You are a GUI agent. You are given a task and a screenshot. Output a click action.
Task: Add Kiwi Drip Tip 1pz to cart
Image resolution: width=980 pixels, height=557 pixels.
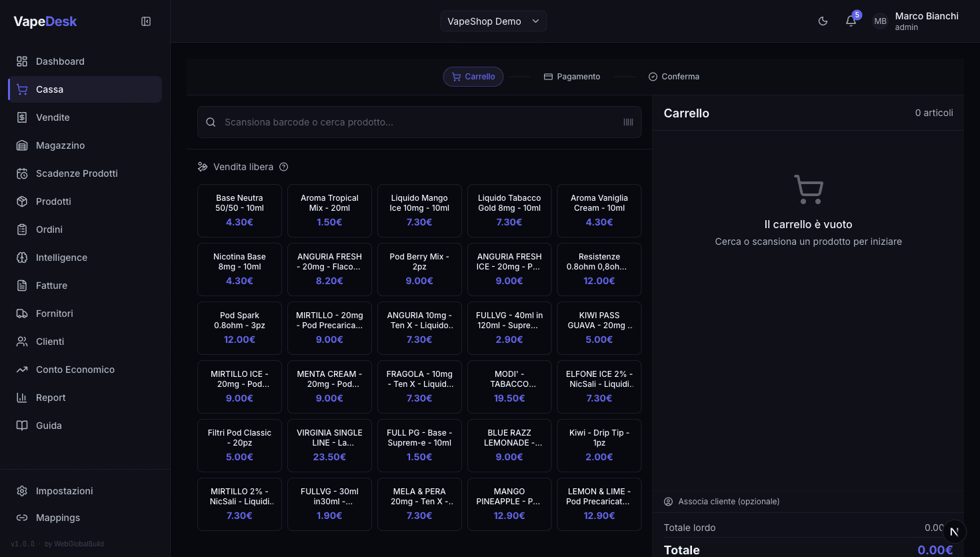click(599, 445)
